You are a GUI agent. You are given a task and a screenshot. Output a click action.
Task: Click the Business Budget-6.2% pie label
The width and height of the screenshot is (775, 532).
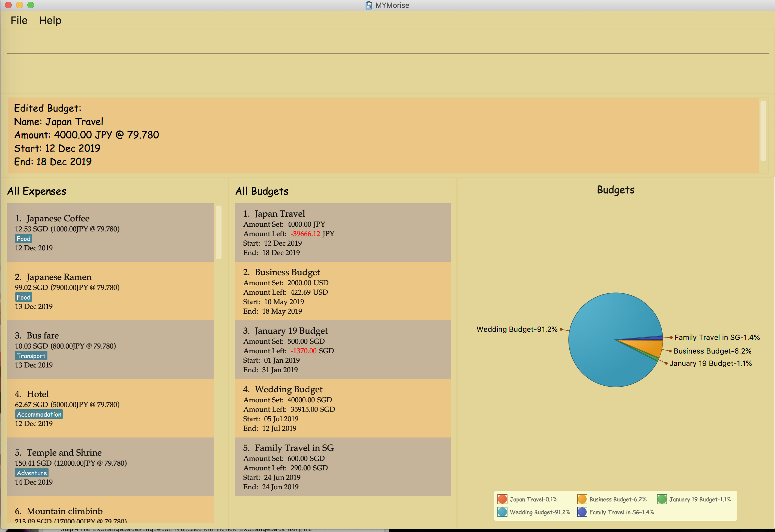coord(712,351)
